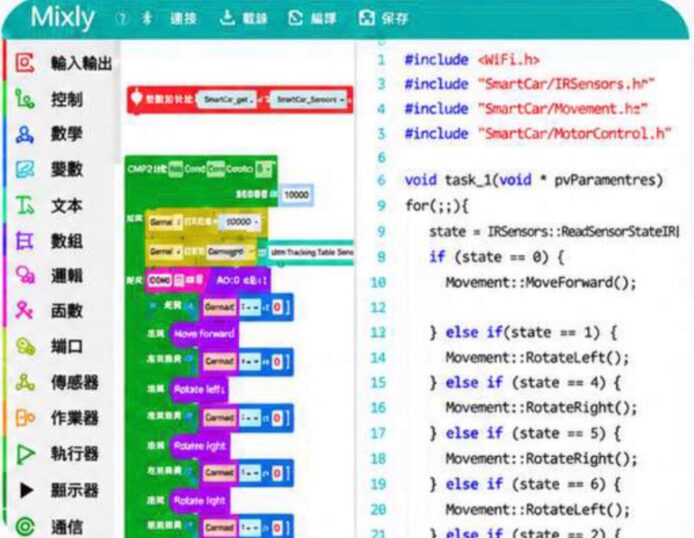The width and height of the screenshot is (694, 538).
Task: Click the 通信 target icon
Action: [x=25, y=526]
